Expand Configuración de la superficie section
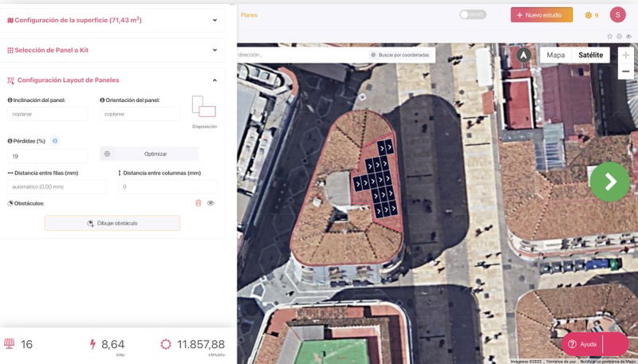Image resolution: width=638 pixels, height=364 pixels. [x=215, y=20]
